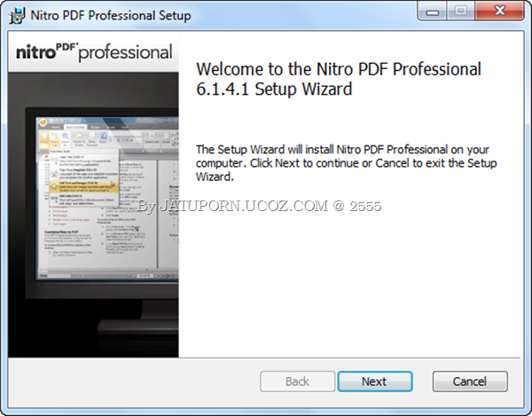
Task: Click the disabled maximize button in title bar
Action: (461, 12)
